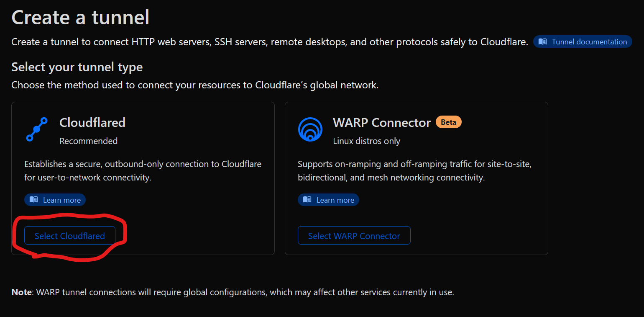
Task: Click the Create a tunnel page heading
Action: click(80, 18)
